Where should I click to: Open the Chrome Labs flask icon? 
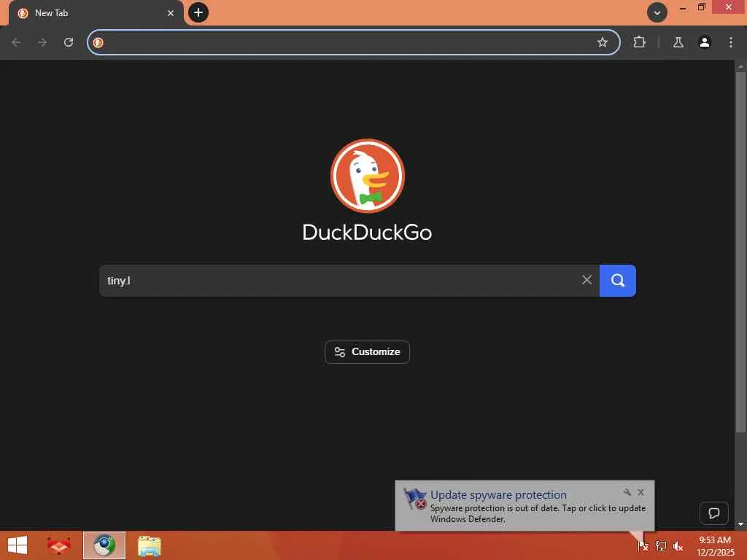[x=678, y=42]
